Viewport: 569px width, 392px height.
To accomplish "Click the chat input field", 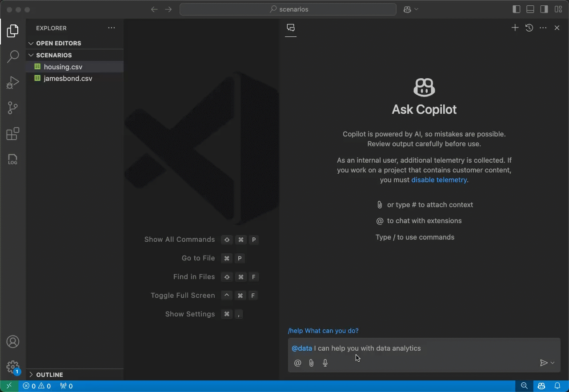I will [424, 348].
